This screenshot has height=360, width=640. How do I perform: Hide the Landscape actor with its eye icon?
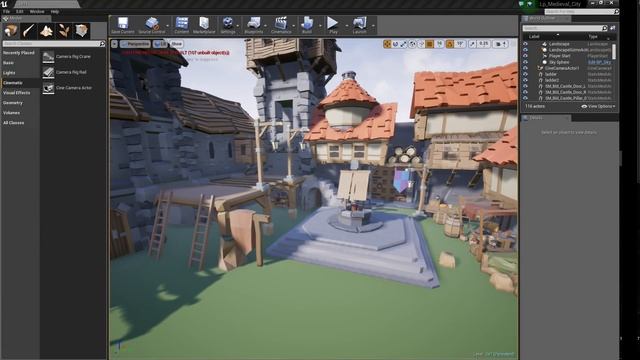(525, 44)
